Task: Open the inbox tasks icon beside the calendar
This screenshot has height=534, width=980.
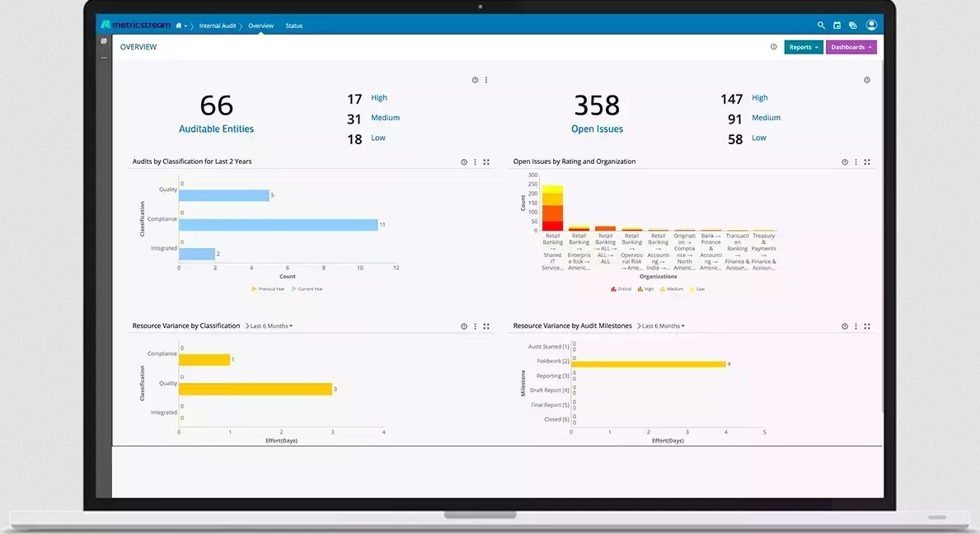Action: click(852, 26)
